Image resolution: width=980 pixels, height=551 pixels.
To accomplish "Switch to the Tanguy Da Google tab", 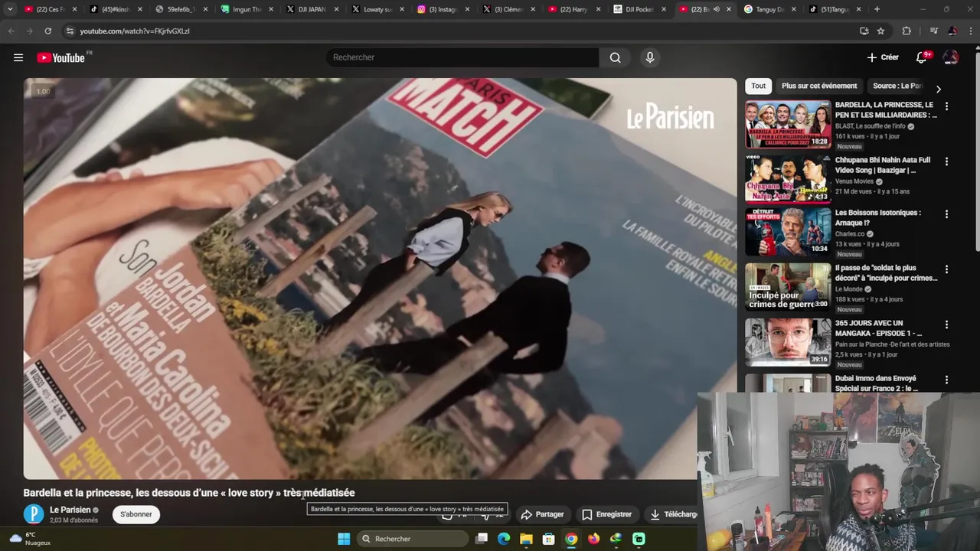I will coord(769,9).
